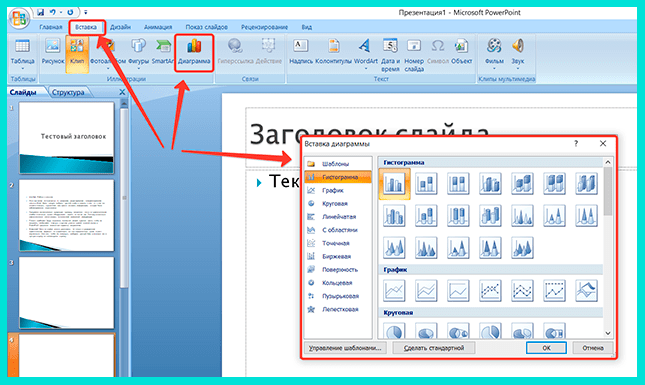
Task: Pick the first clustered column chart thumbnail
Action: (x=394, y=184)
